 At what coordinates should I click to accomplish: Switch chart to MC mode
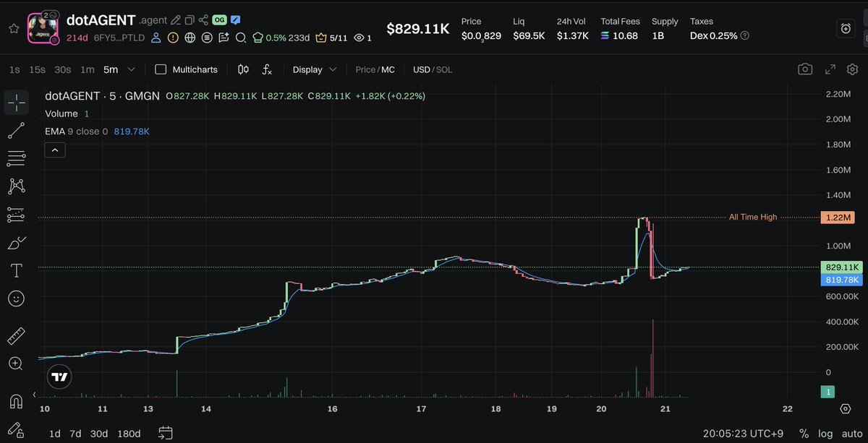(x=388, y=69)
